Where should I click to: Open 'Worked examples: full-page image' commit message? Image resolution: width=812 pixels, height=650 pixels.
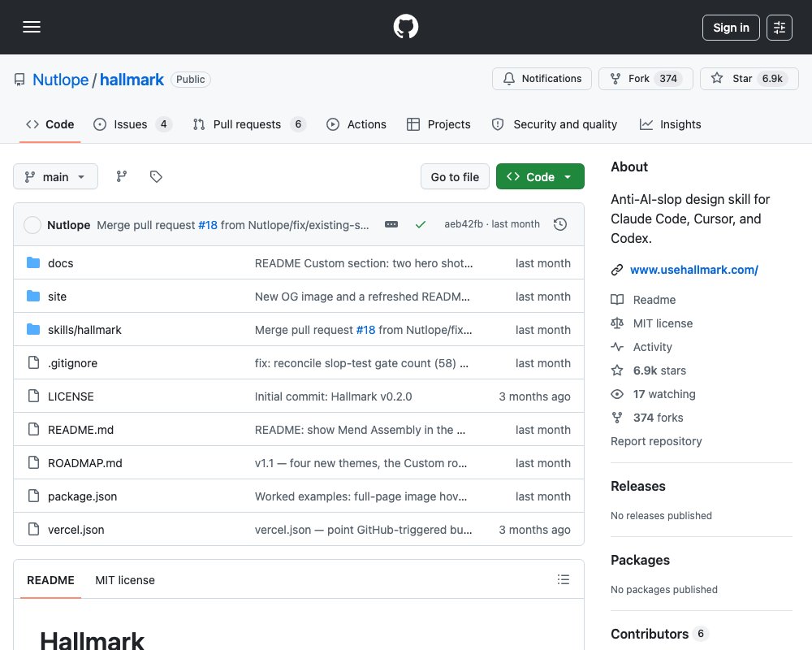pyautogui.click(x=361, y=496)
